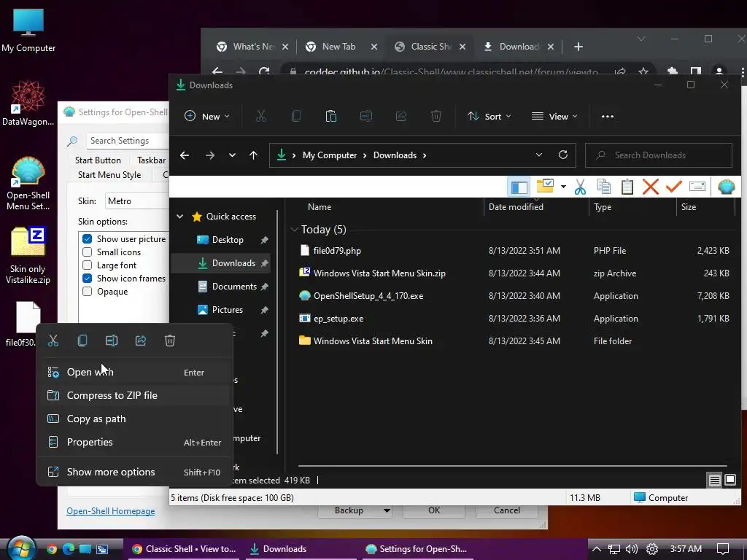Click Cancel in Open-Shell settings
This screenshot has height=560, width=747.
(507, 510)
